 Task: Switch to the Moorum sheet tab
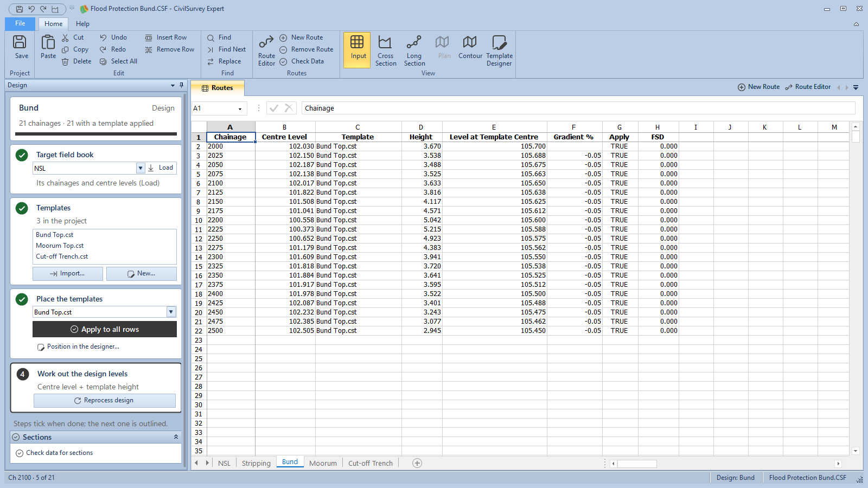click(323, 463)
